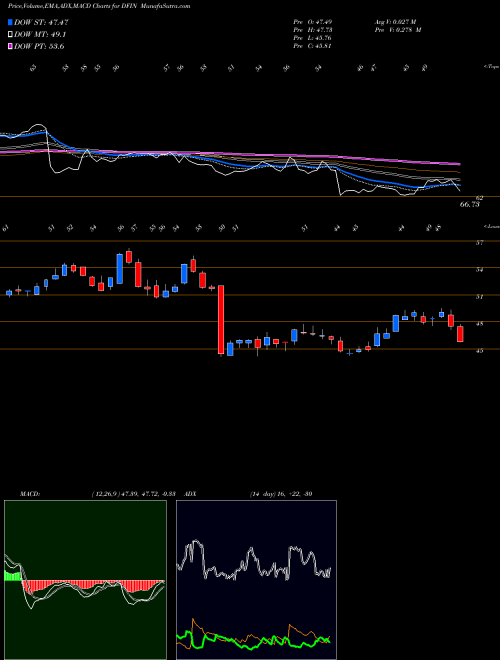Click the 54 price axis label

480,269
